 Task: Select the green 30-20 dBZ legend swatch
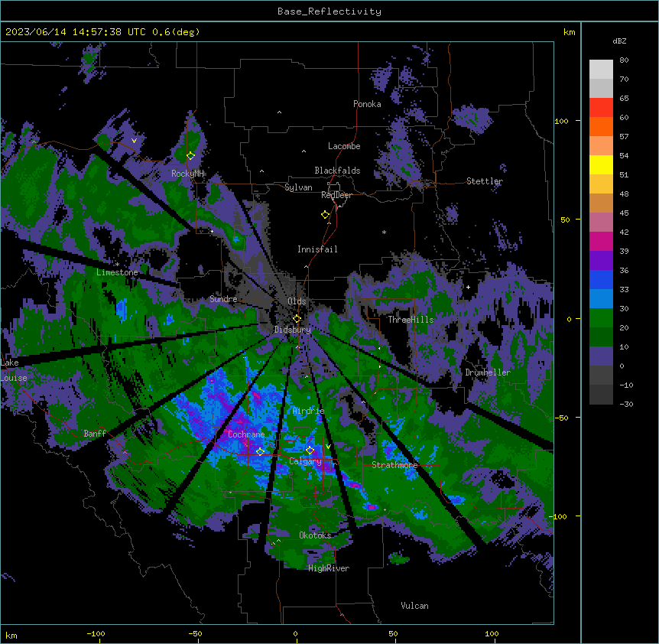[601, 318]
